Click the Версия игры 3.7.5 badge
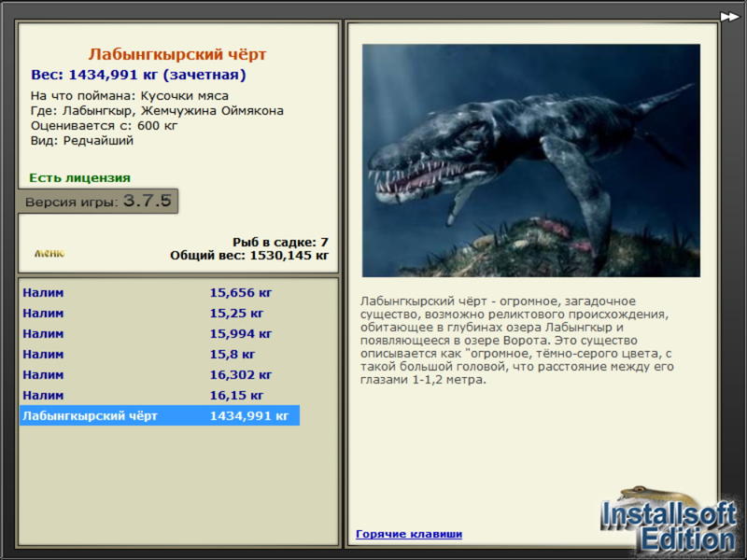 [x=98, y=202]
